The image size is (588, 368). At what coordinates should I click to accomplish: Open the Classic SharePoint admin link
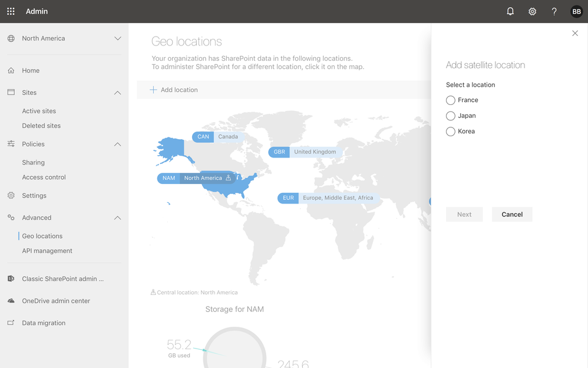pyautogui.click(x=63, y=278)
